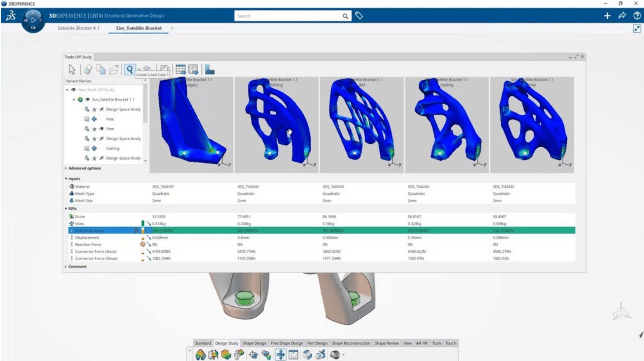Select the arrow pointer tool in Trade Off Study

pos(72,69)
